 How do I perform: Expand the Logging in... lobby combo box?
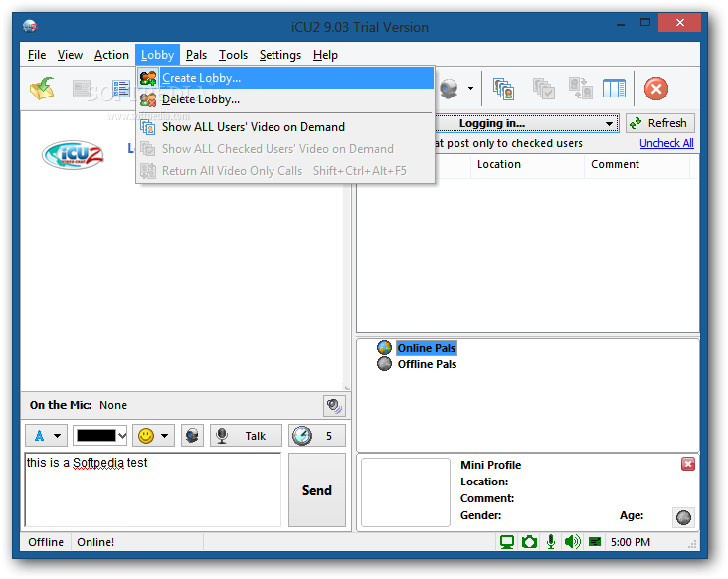609,124
